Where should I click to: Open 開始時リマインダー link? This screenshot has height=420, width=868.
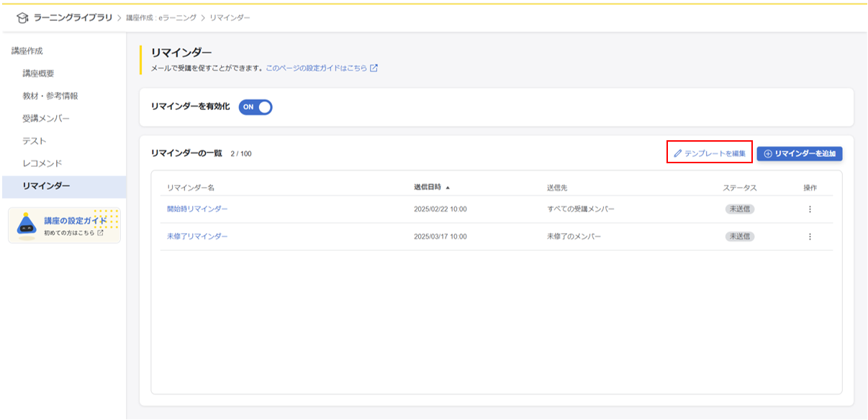coord(197,209)
